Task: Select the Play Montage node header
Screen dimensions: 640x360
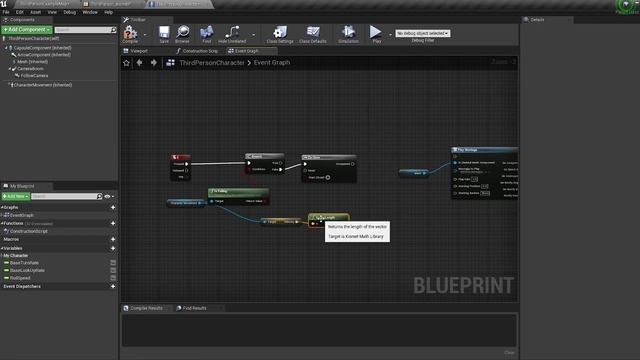Action: point(484,150)
